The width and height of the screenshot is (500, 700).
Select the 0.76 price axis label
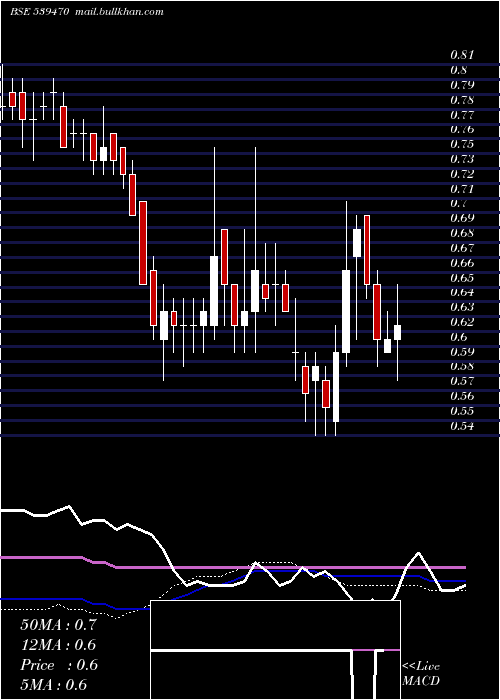[462, 129]
